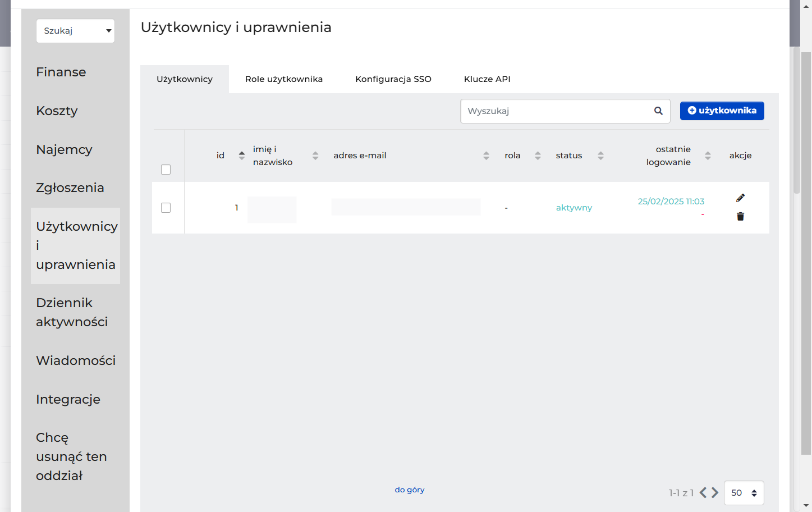Click the magnifier search icon
Image resolution: width=812 pixels, height=512 pixels.
658,111
